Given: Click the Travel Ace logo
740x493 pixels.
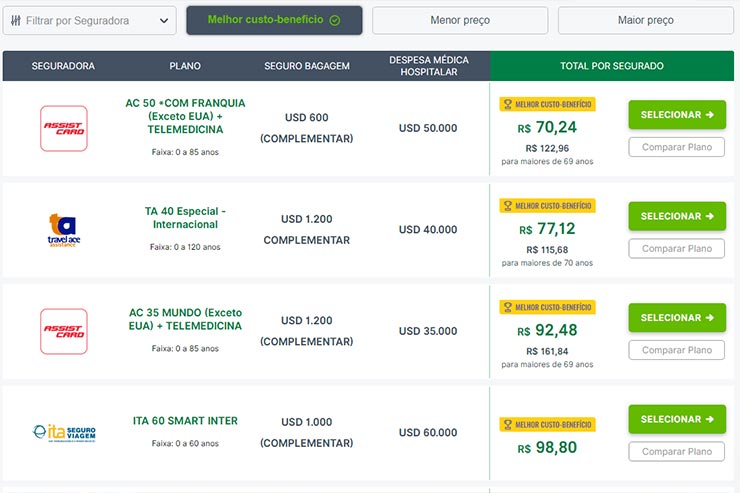Looking at the screenshot, I should [x=64, y=230].
